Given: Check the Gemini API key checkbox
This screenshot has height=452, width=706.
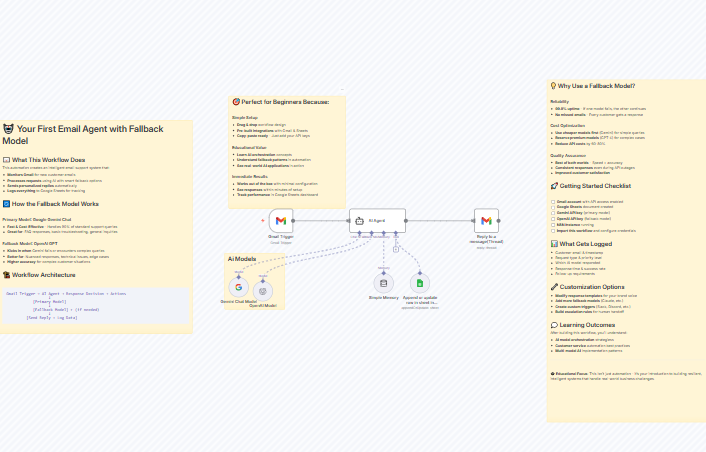Looking at the screenshot, I should 553,213.
